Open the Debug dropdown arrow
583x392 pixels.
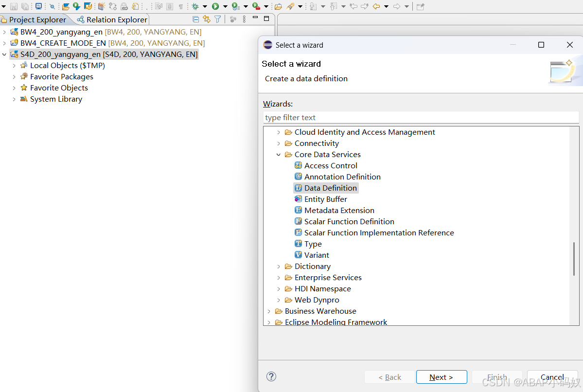(x=205, y=6)
